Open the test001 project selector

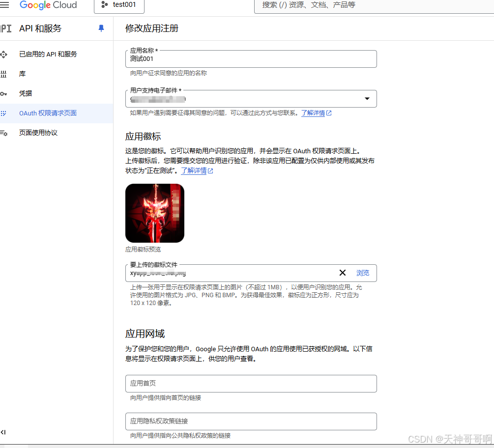pos(119,6)
